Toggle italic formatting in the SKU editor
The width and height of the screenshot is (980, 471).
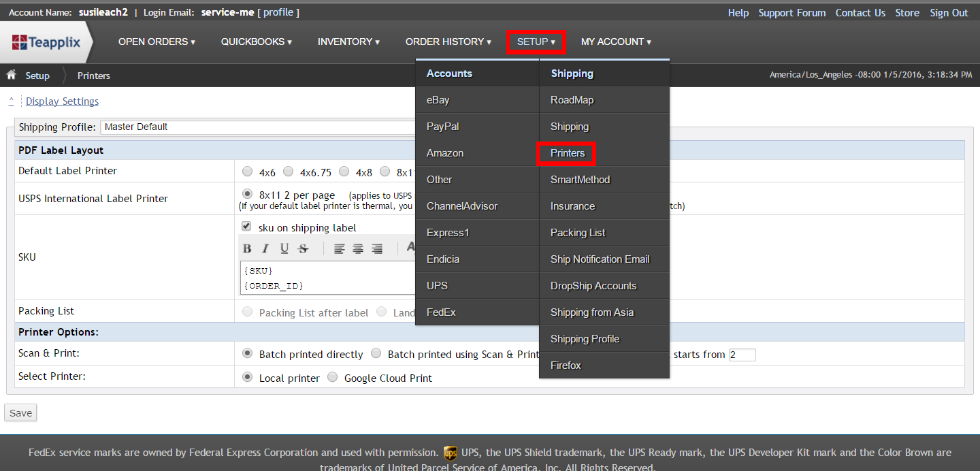pyautogui.click(x=265, y=248)
